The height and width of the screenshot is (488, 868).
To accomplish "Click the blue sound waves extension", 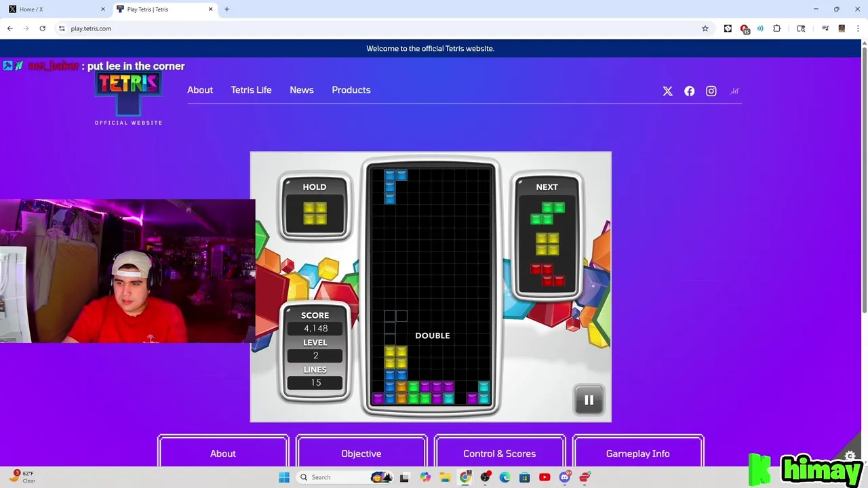I will 760,28.
